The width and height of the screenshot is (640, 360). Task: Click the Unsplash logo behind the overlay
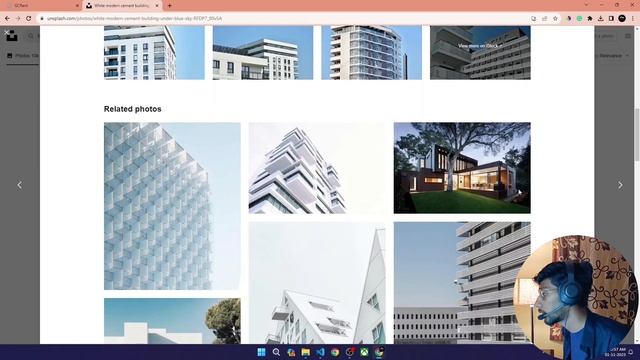[x=12, y=36]
